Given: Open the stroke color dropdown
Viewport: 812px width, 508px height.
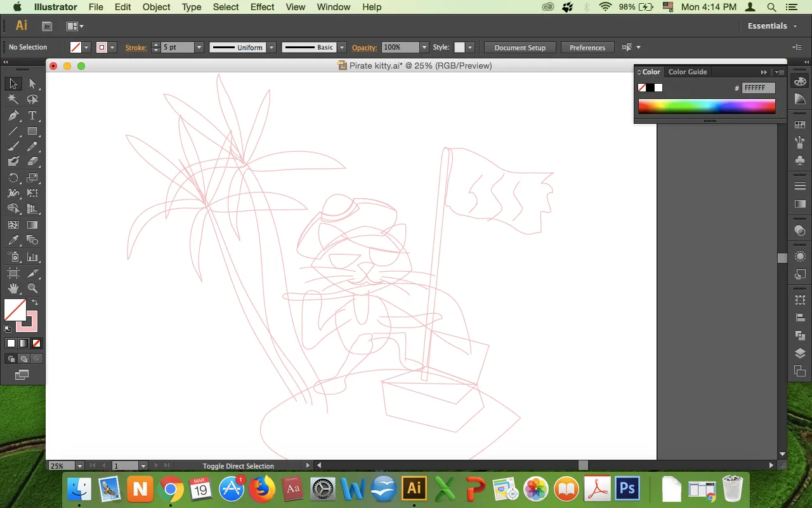Looking at the screenshot, I should (x=113, y=47).
